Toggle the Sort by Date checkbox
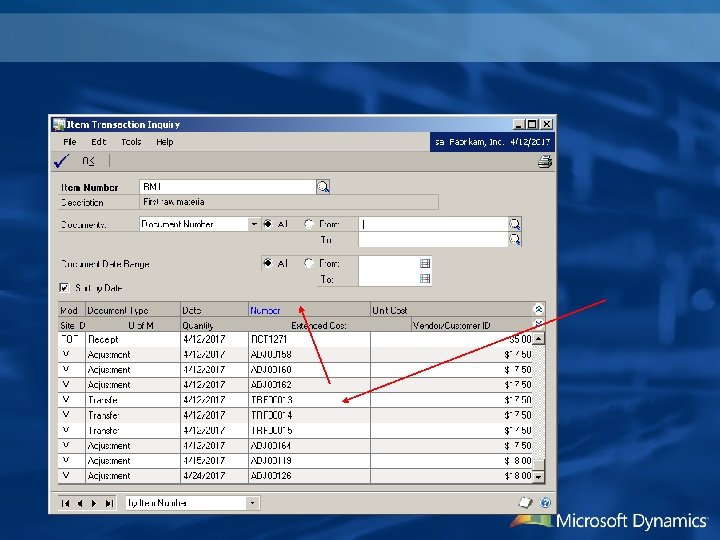Image resolution: width=720 pixels, height=540 pixels. 64,288
